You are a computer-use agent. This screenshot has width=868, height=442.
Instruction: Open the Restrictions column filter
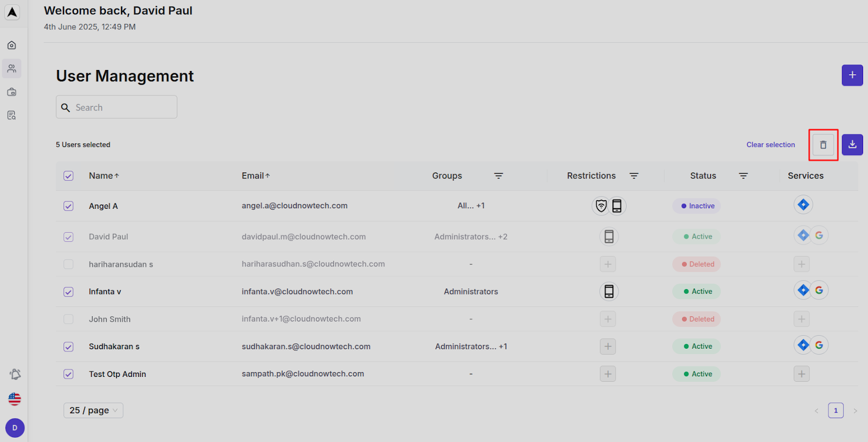pyautogui.click(x=634, y=176)
